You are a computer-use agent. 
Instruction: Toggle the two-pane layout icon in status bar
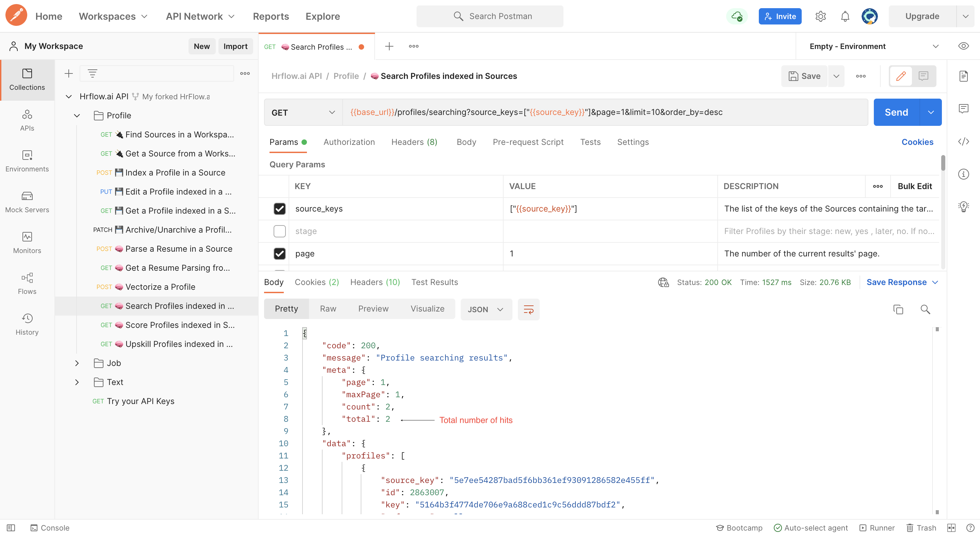click(951, 527)
